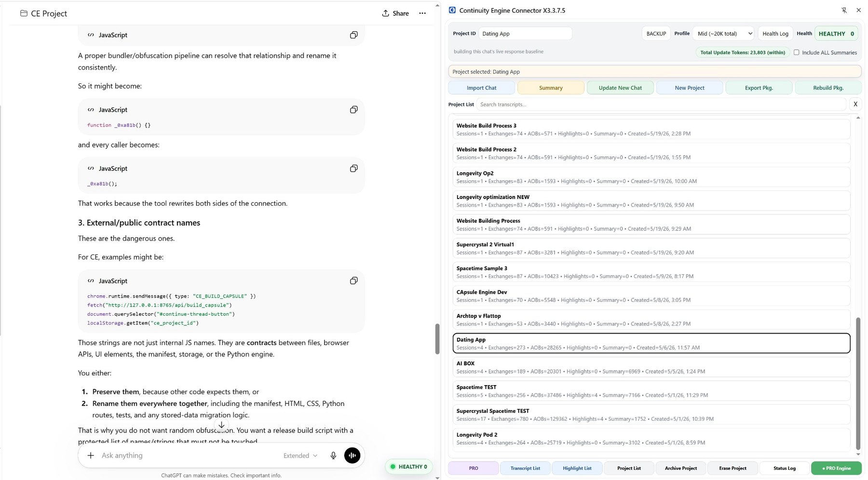Click the New Project button
Image resolution: width=868 pixels, height=480 pixels.
point(690,88)
